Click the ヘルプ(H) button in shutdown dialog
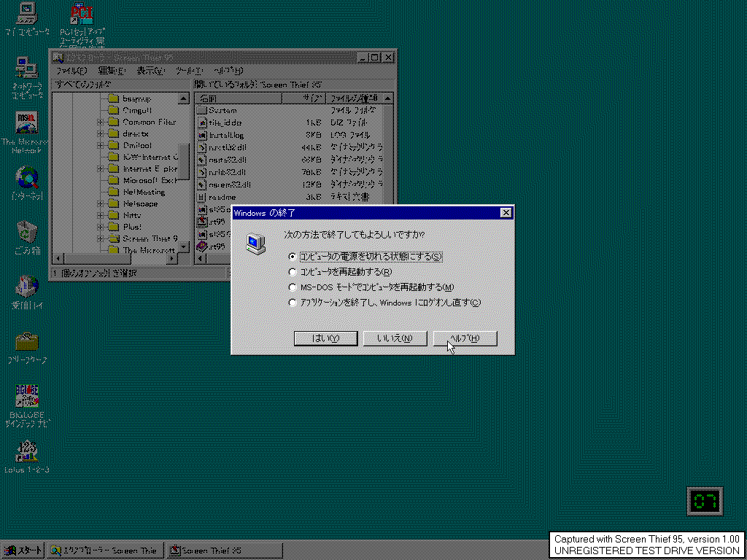This screenshot has width=747, height=560. pos(465,338)
